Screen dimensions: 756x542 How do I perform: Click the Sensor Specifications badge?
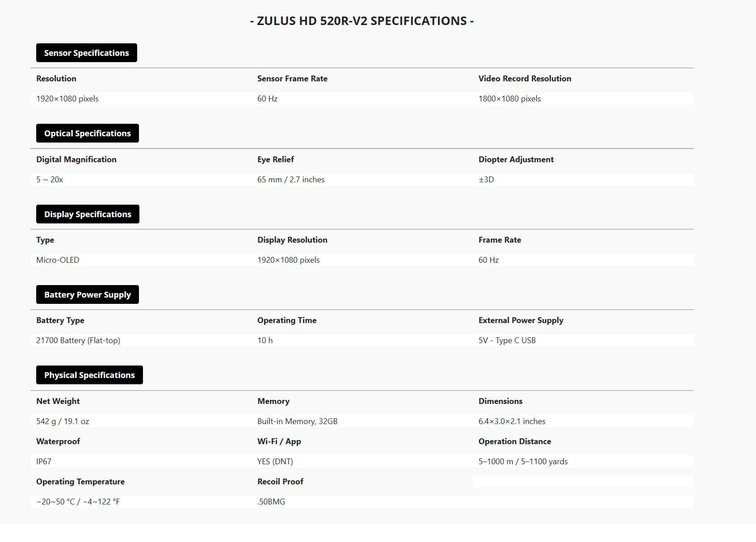point(86,53)
